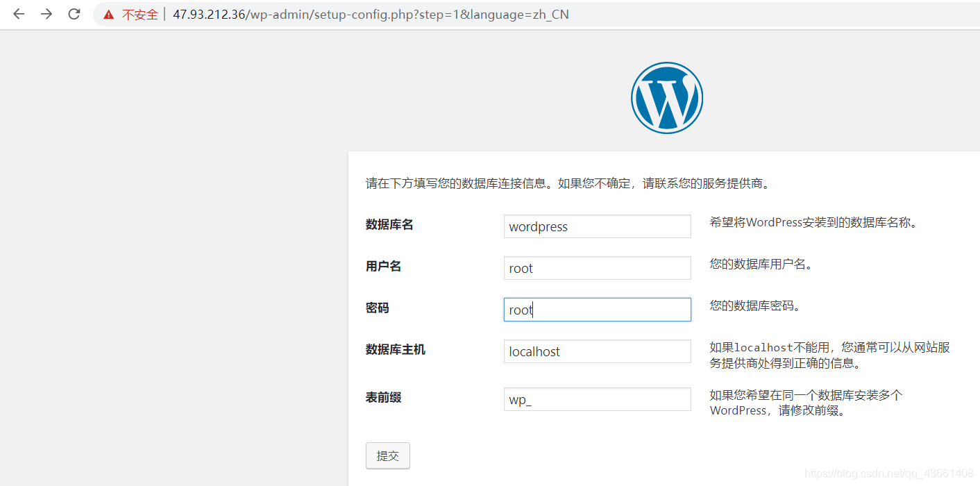
Task: Focus the browser address bar URL
Action: (x=371, y=14)
